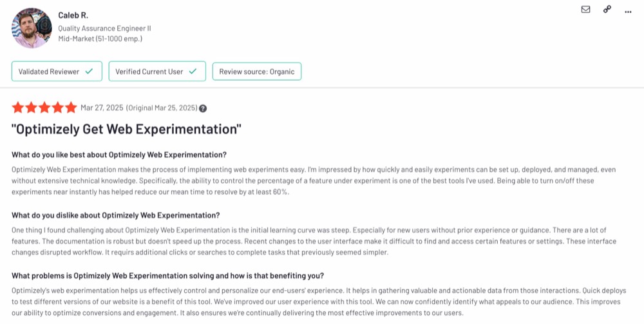The height and width of the screenshot is (325, 644).
Task: Click the envelope message icon
Action: tap(585, 10)
